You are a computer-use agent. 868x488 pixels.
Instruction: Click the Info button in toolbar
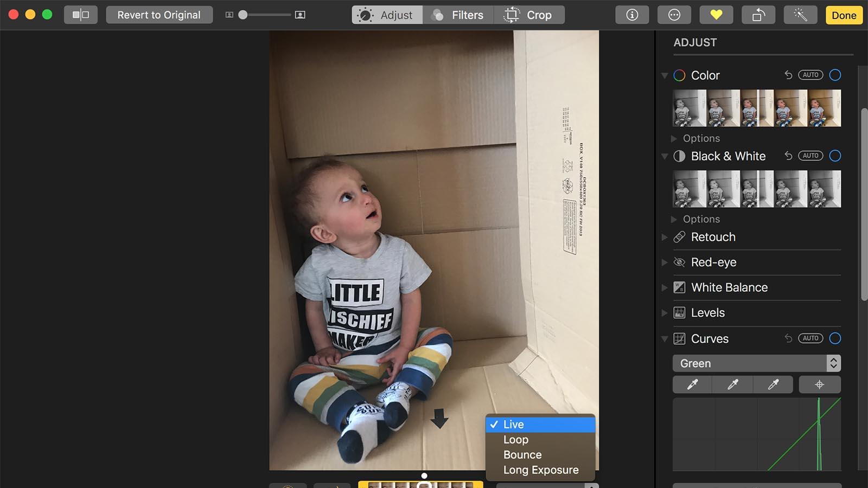(632, 15)
